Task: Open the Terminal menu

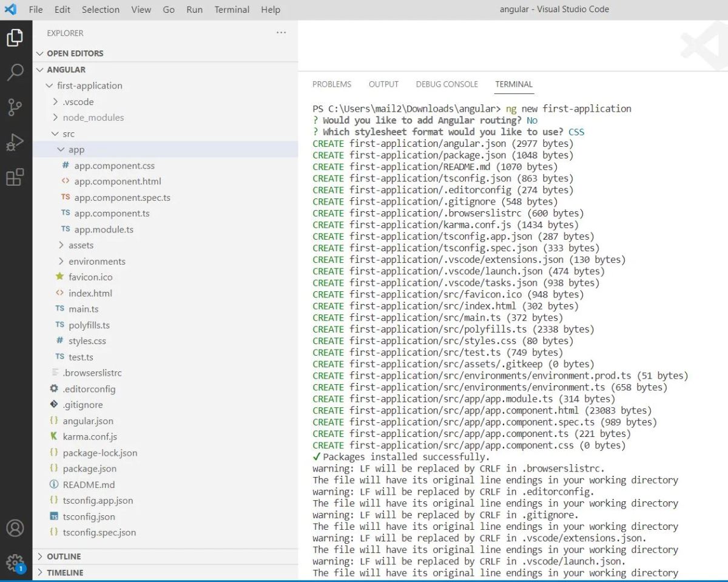Action: [232, 10]
